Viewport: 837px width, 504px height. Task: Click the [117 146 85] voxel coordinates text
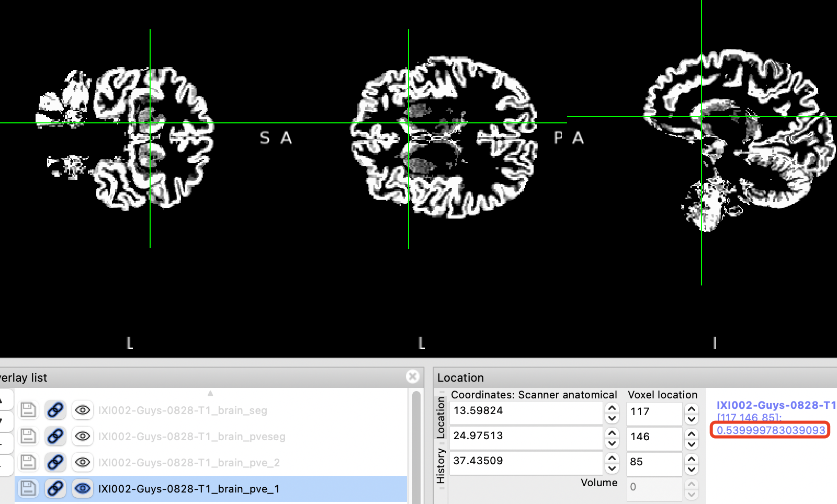749,417
